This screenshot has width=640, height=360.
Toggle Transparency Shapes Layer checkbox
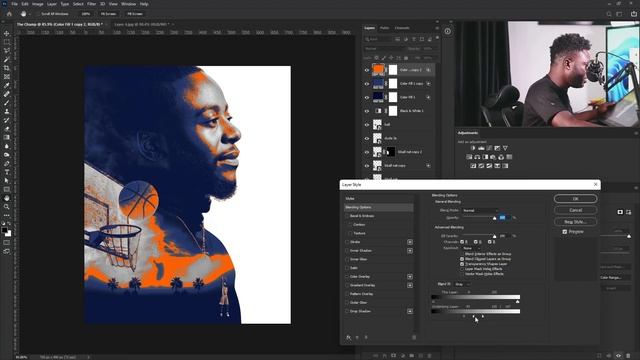[x=462, y=264]
